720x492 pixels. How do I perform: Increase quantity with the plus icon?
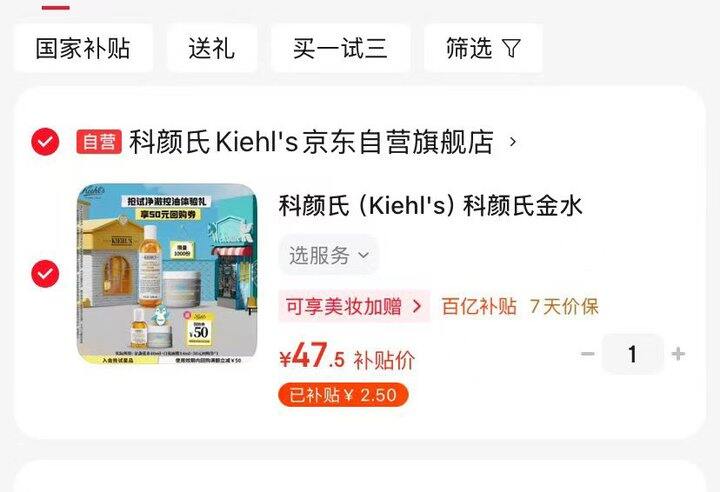tap(678, 354)
